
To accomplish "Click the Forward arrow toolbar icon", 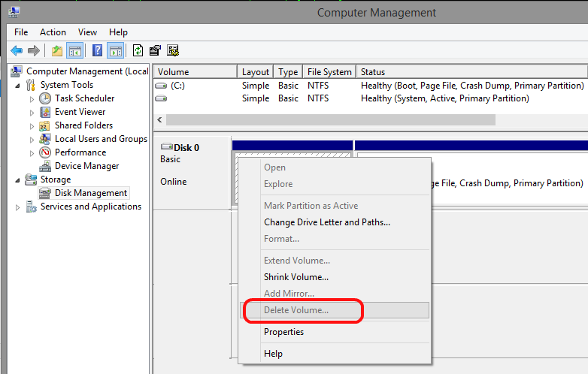I will click(34, 50).
